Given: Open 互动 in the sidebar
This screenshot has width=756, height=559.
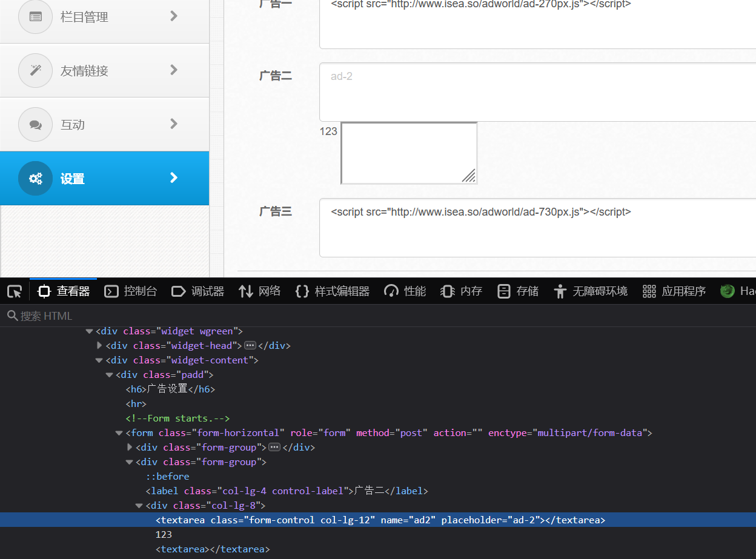Looking at the screenshot, I should tap(104, 124).
